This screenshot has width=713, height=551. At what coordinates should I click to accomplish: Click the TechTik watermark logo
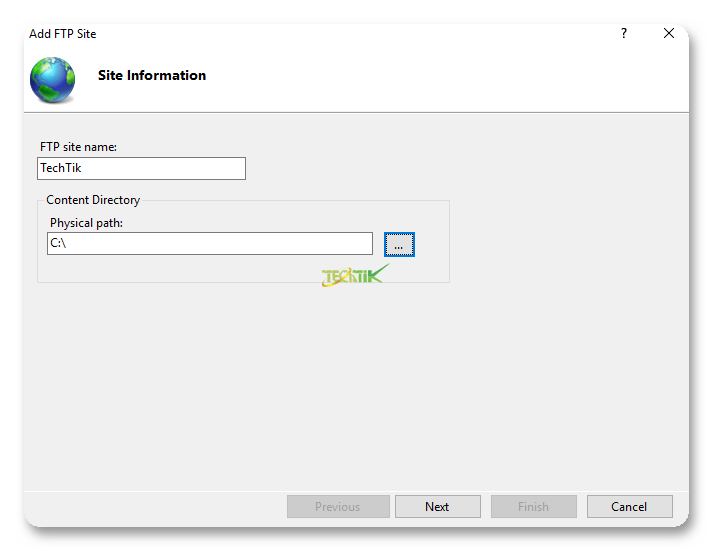click(353, 275)
